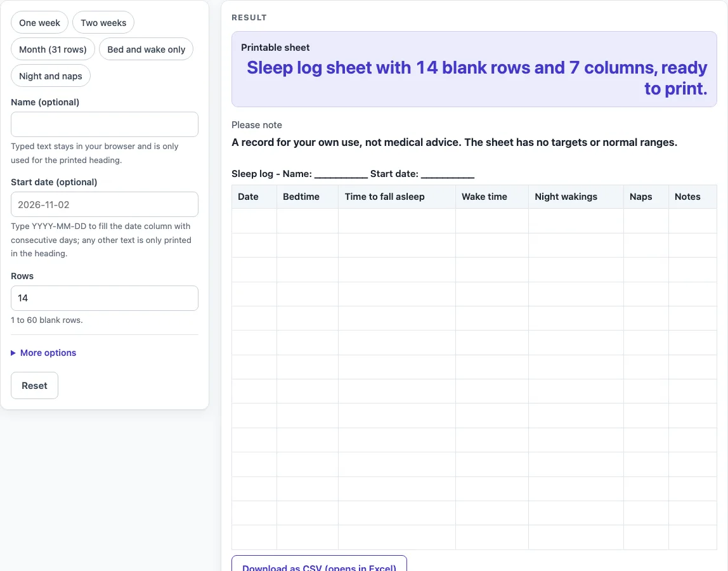Click the 'Rows' field label

(22, 276)
